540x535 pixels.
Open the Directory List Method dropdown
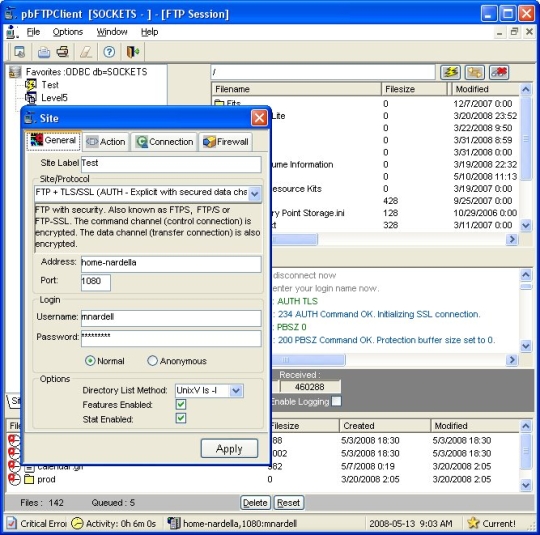(236, 391)
